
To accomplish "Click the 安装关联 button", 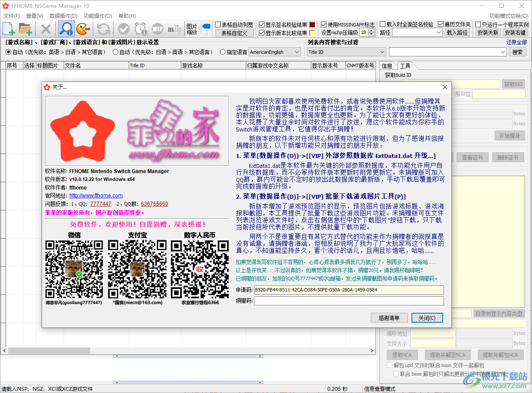I will [488, 33].
